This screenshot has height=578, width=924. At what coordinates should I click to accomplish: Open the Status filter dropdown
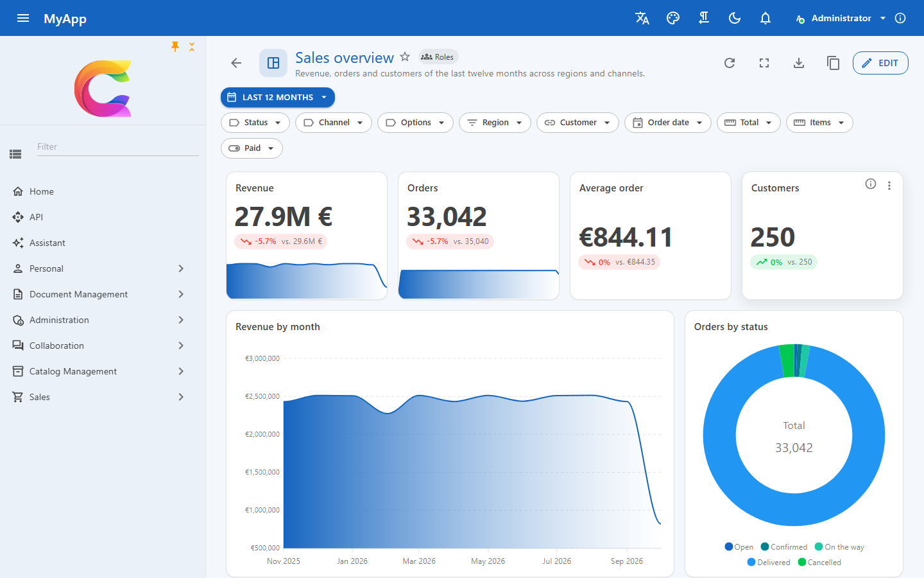255,123
